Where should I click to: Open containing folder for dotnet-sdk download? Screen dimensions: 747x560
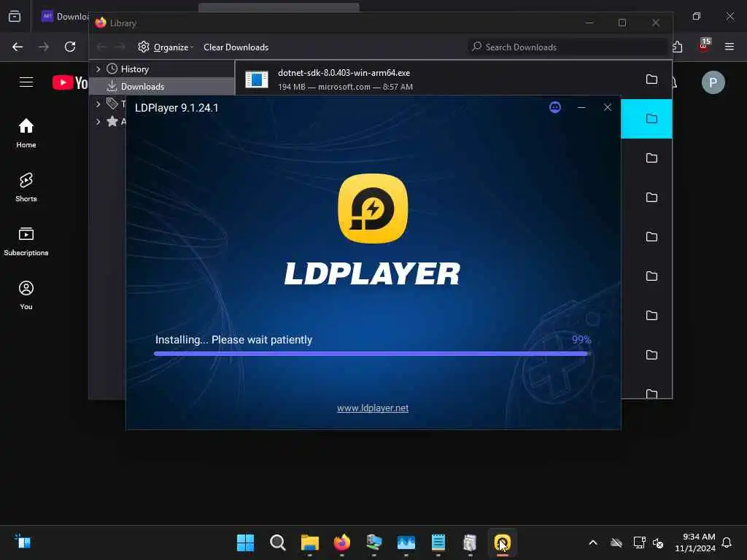point(651,79)
